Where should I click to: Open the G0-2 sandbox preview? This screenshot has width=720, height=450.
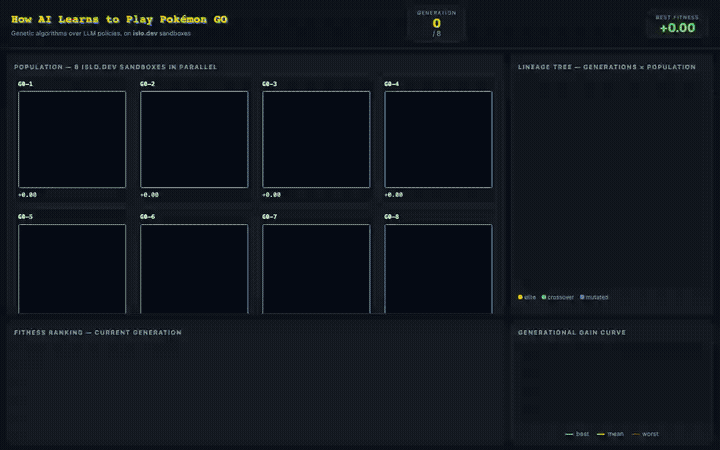194,139
